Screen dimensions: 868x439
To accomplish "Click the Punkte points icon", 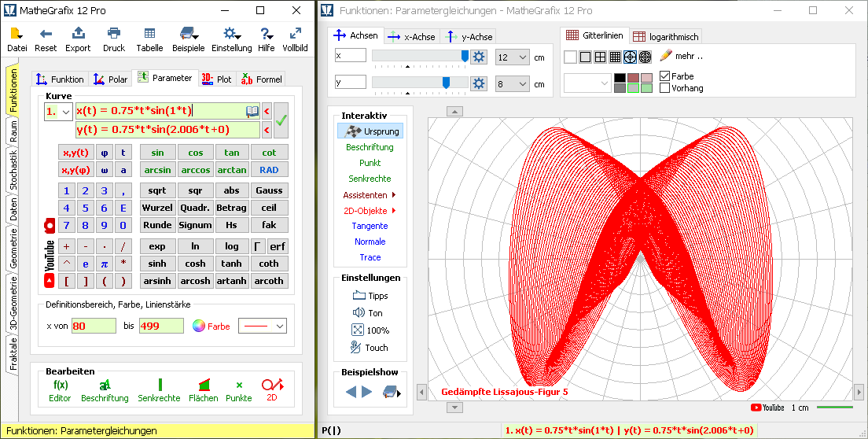I will [x=239, y=385].
